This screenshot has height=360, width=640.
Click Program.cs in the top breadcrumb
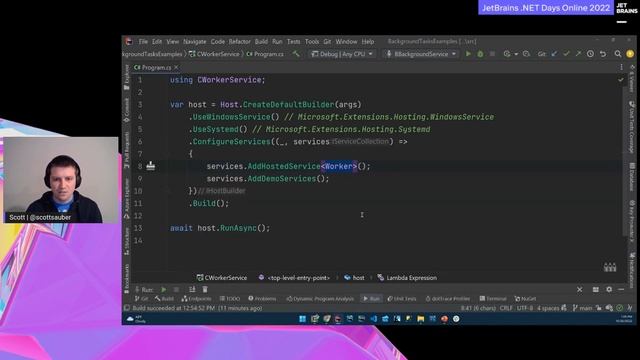pyautogui.click(x=265, y=54)
